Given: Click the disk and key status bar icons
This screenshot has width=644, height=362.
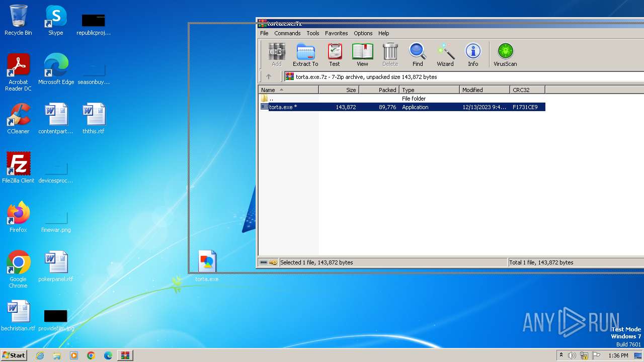Looking at the screenshot, I should coord(268,262).
